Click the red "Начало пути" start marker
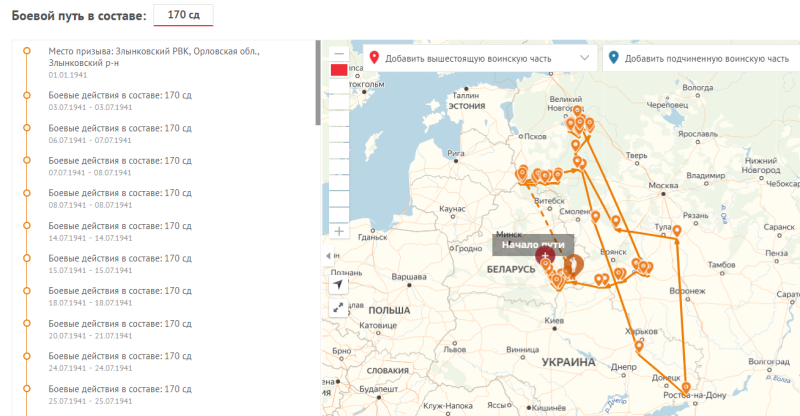 point(545,256)
